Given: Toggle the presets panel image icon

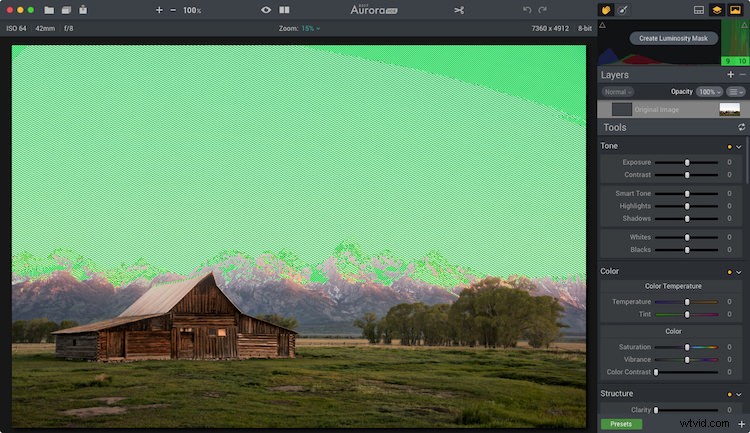Looking at the screenshot, I should pos(735,10).
